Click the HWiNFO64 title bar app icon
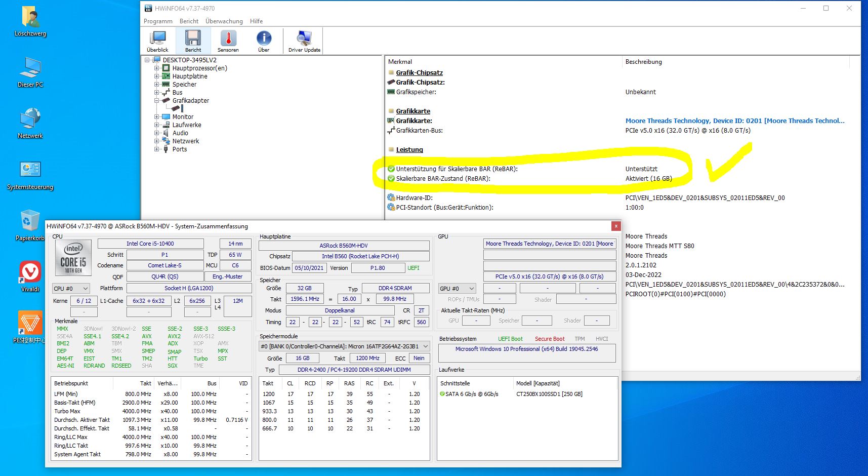This screenshot has width=868, height=476. pyautogui.click(x=148, y=8)
